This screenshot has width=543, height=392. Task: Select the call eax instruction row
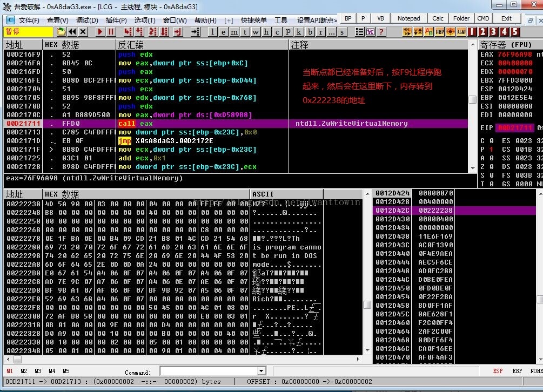coord(236,124)
